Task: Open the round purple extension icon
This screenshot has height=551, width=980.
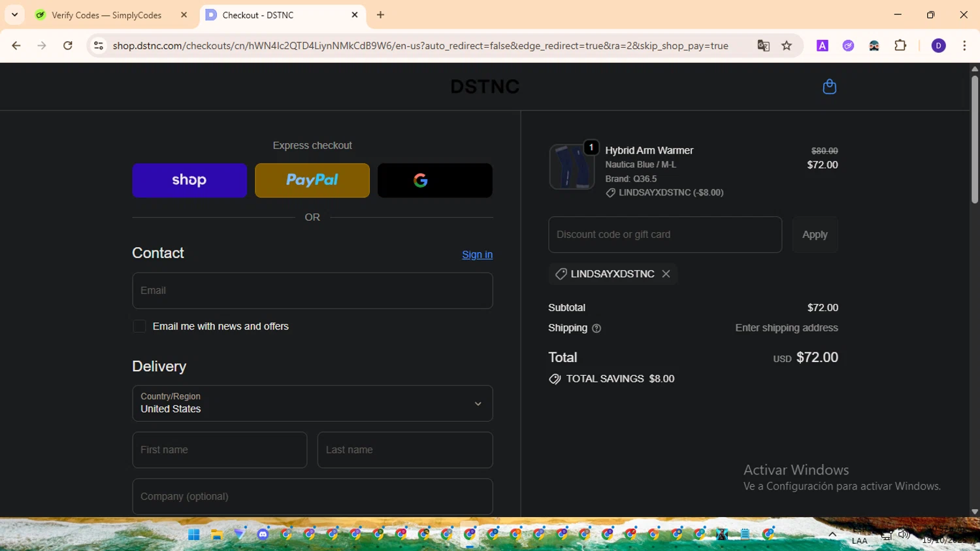Action: coord(848,46)
